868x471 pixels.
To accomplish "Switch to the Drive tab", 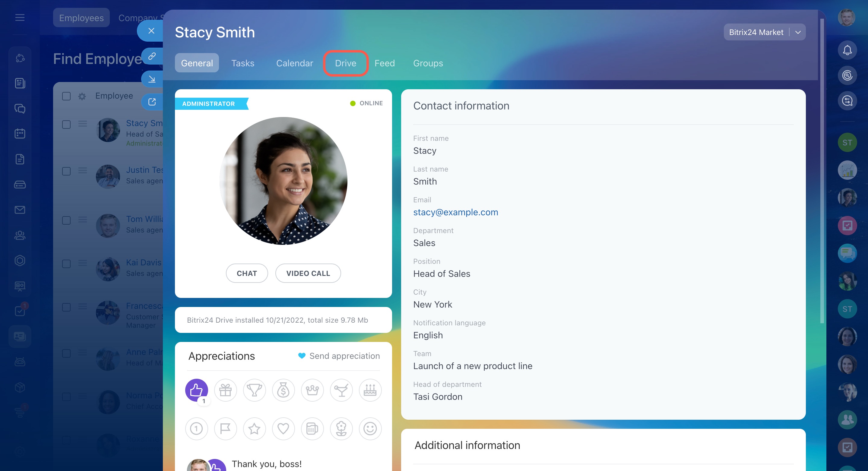I will pyautogui.click(x=345, y=63).
